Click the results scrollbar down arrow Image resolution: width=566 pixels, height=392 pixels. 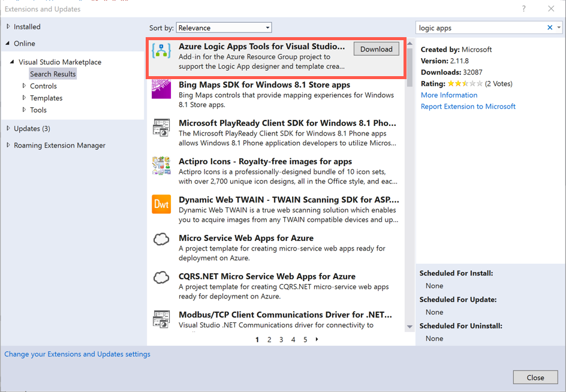pos(410,327)
